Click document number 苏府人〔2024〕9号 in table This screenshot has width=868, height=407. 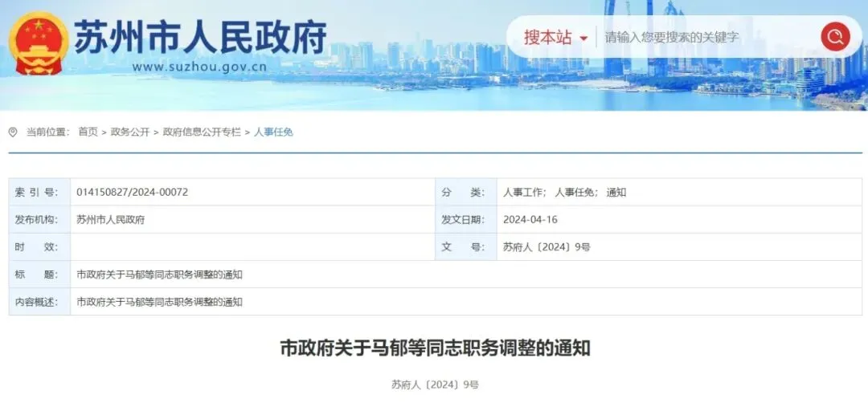[547, 247]
